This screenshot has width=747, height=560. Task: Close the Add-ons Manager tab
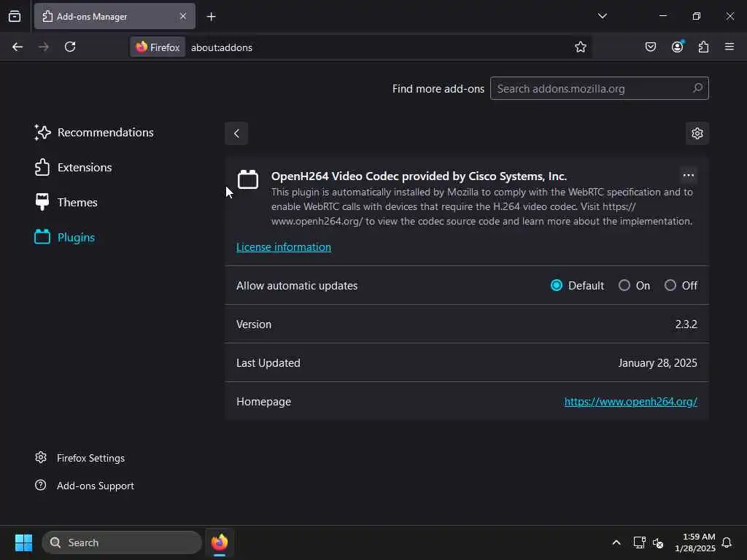point(183,16)
